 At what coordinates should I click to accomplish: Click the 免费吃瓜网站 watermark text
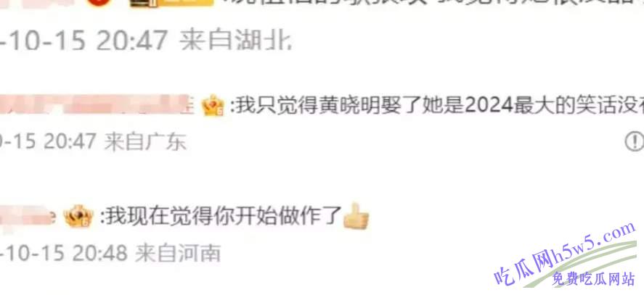coord(593,279)
